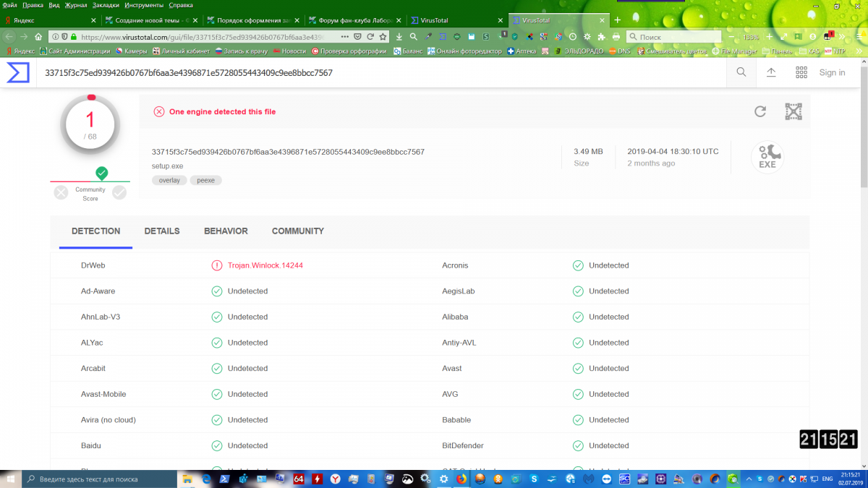
Task: Zoom out with the minus icon
Action: 731,36
